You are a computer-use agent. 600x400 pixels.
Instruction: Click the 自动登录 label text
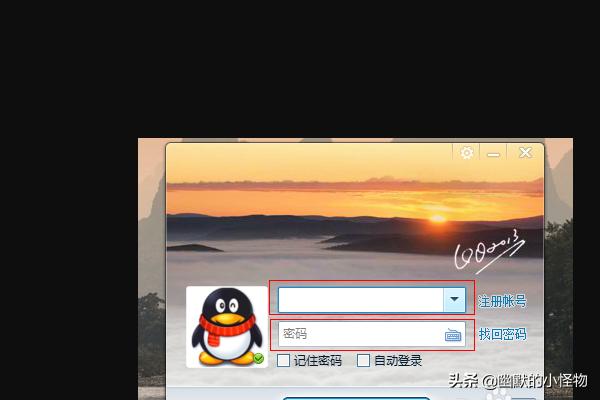point(398,361)
